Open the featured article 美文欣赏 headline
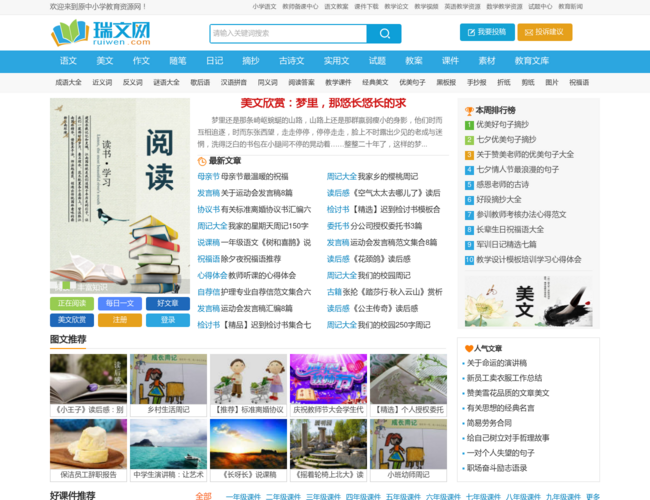Screen dimensions: 650x500 click(323, 103)
